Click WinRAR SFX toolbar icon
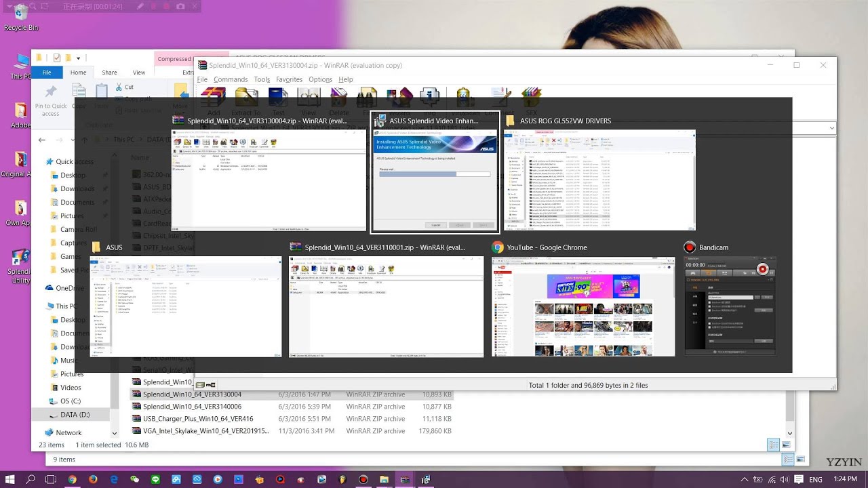 [x=532, y=102]
